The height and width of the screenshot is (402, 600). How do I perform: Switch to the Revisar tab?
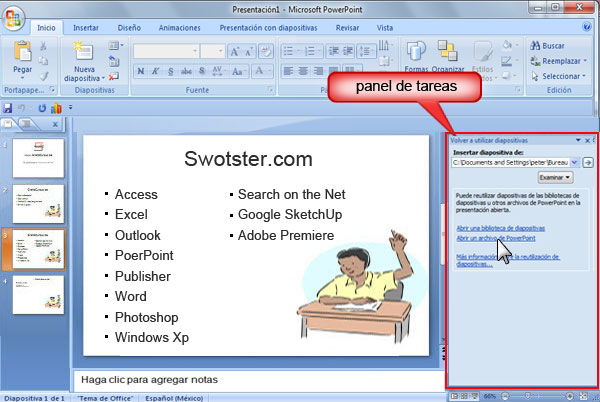pos(347,28)
